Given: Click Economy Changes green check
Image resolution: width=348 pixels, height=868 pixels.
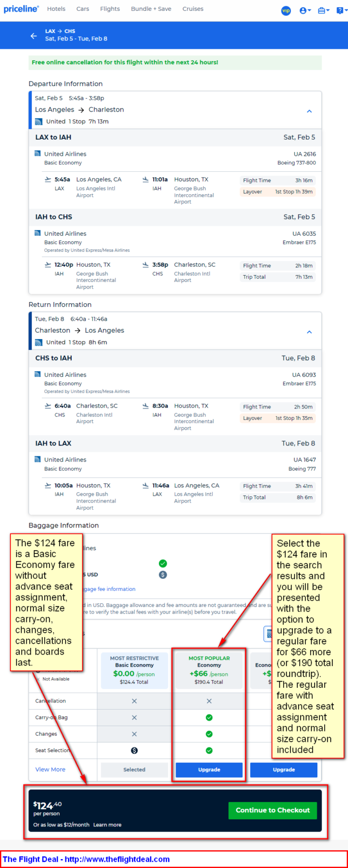Looking at the screenshot, I should 209,734.
